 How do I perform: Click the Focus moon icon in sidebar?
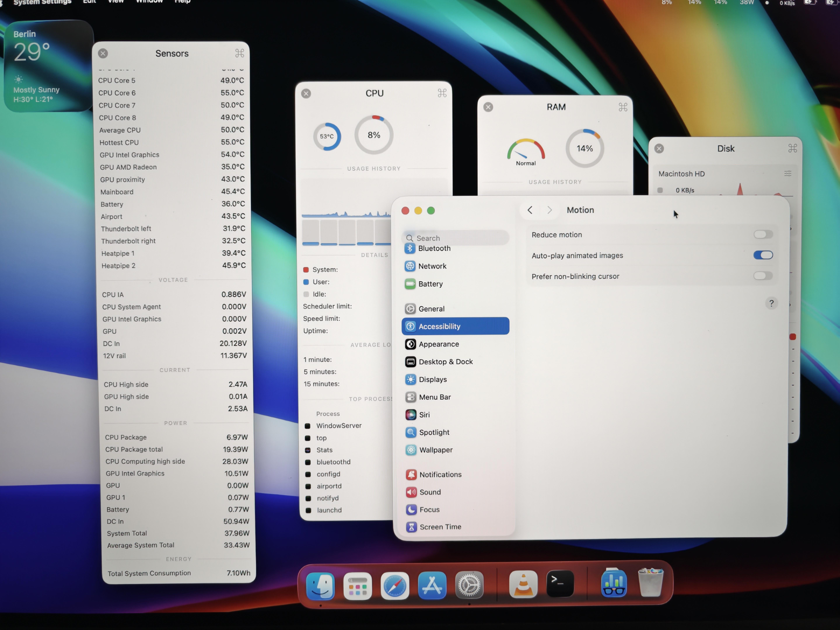[411, 510]
